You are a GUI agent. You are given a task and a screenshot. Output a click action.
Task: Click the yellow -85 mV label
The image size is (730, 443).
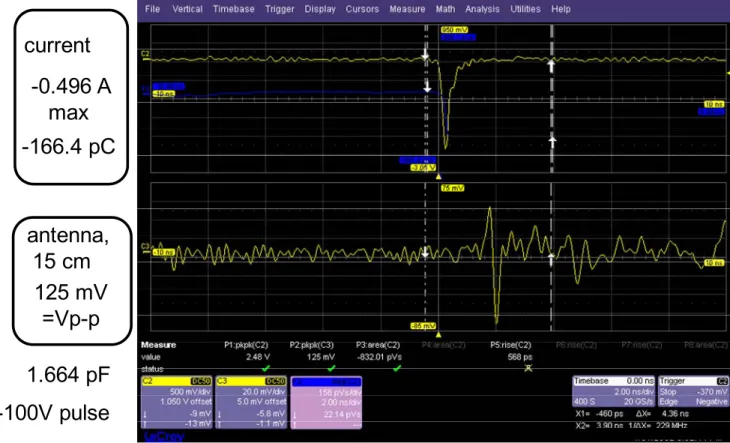tap(423, 326)
